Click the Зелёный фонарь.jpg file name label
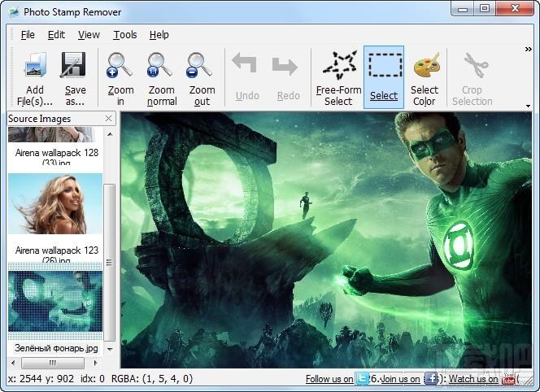The width and height of the screenshot is (540, 392). 56,348
